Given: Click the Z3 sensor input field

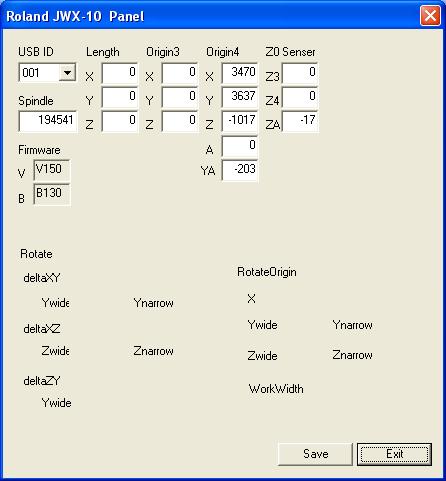Looking at the screenshot, I should (300, 73).
